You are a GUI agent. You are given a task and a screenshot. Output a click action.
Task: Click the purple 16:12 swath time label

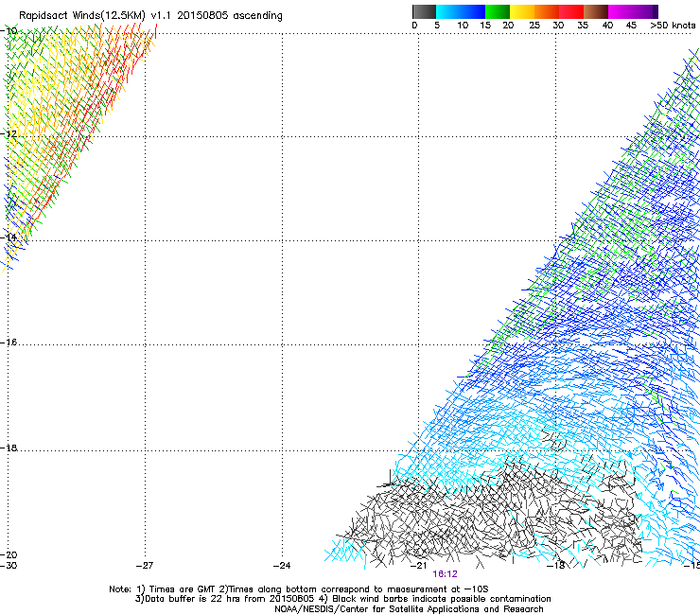pyautogui.click(x=446, y=574)
